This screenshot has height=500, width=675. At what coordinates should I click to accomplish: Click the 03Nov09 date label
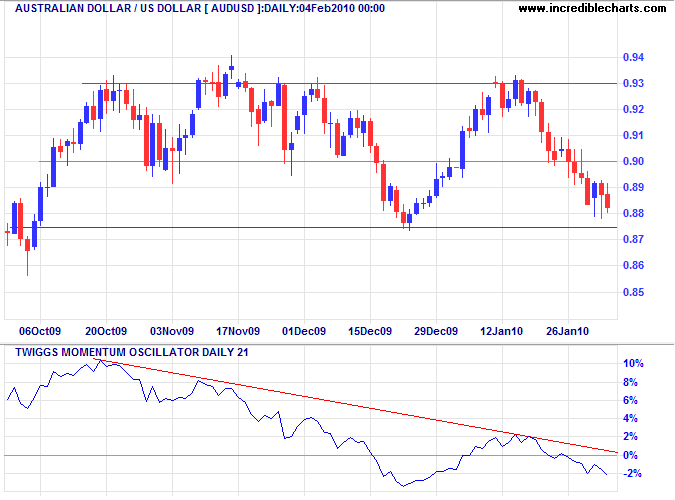point(172,331)
